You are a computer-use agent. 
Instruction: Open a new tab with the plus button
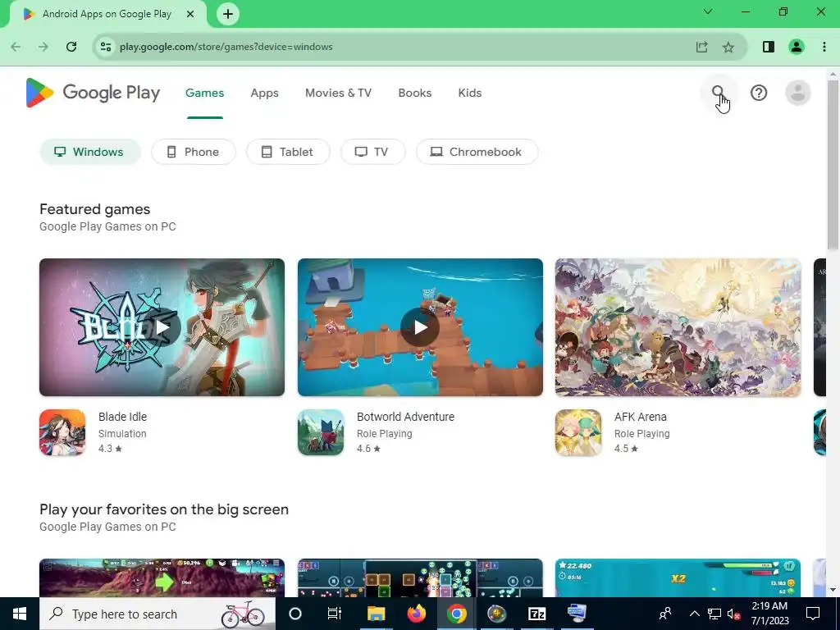(228, 14)
